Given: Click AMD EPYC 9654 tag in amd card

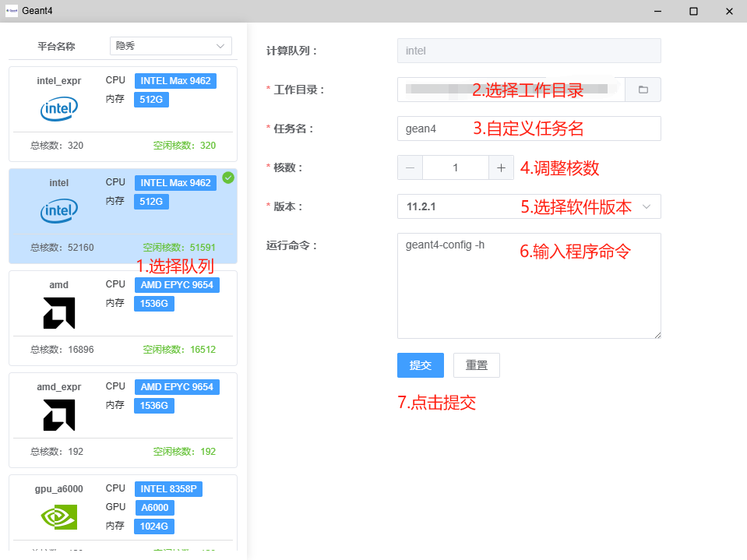Looking at the screenshot, I should pyautogui.click(x=177, y=285).
